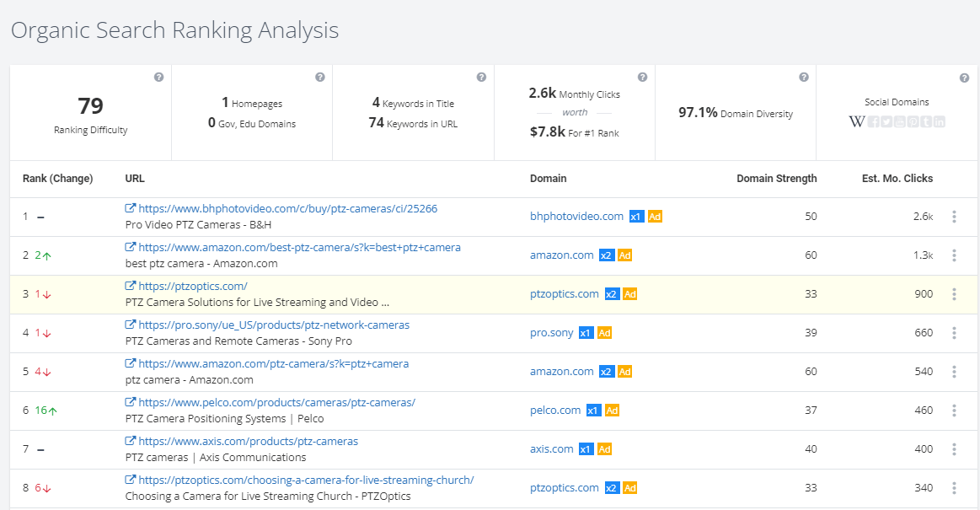Image resolution: width=980 pixels, height=510 pixels.
Task: Click 'PTZ Cameras and Remote Cameras - Sony Pro'
Action: point(238,341)
